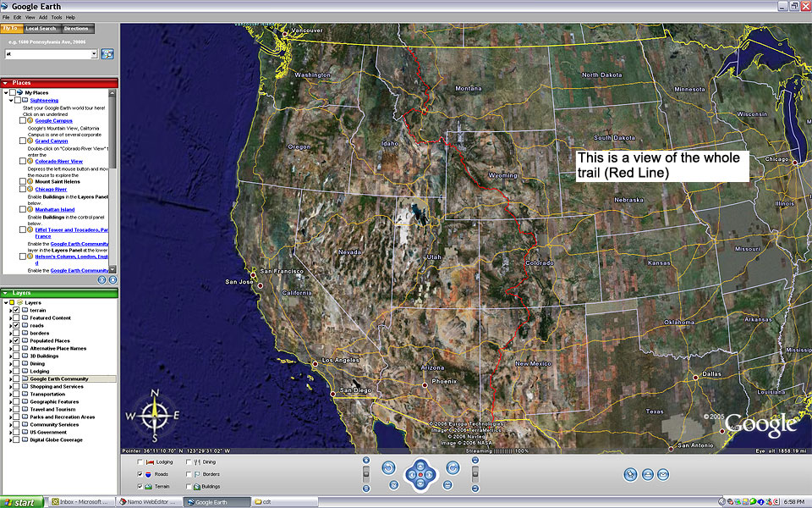Image resolution: width=812 pixels, height=508 pixels.
Task: Open the Sightseeing link in Places
Action: (44, 100)
